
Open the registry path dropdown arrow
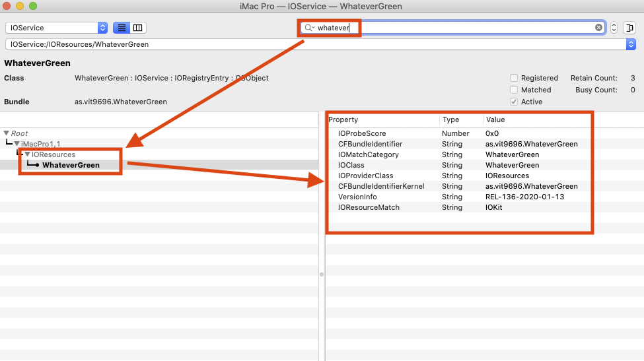click(631, 44)
